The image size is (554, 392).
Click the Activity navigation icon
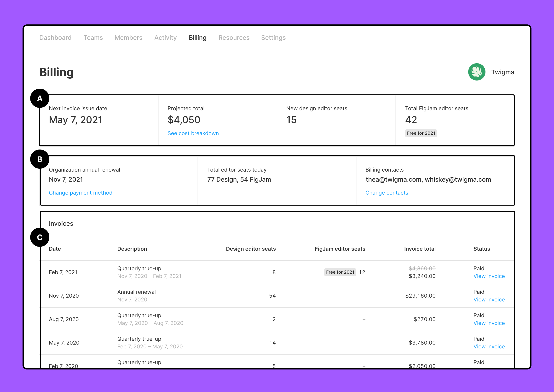[165, 38]
